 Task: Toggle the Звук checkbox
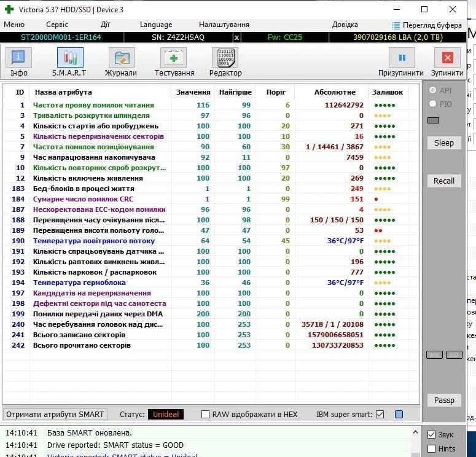(431, 434)
